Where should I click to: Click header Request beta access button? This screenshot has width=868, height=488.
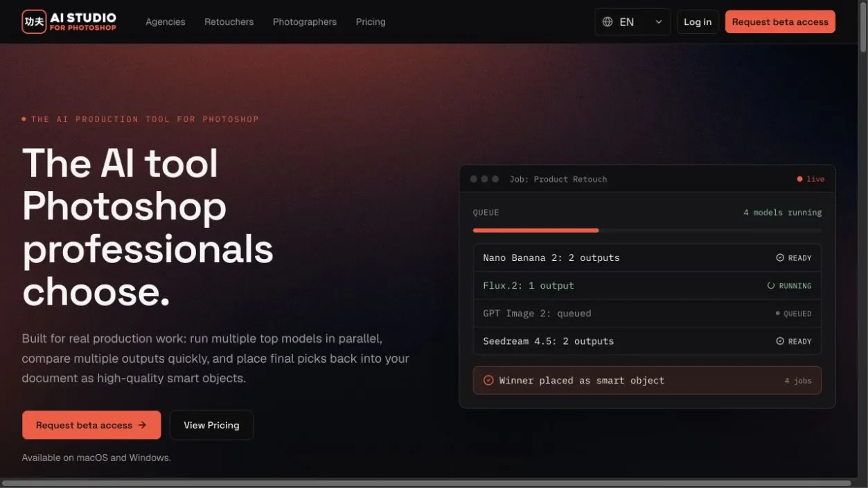pyautogui.click(x=780, y=22)
